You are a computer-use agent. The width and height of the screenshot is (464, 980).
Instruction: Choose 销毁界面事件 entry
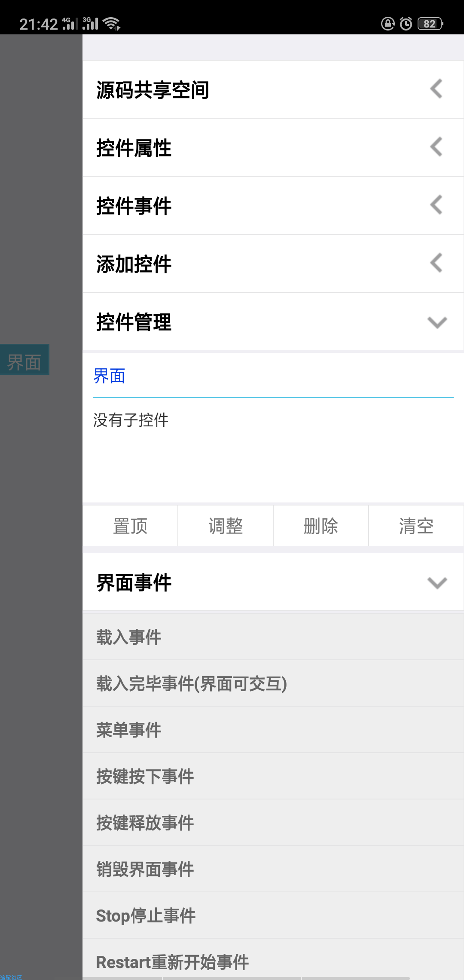[273, 869]
